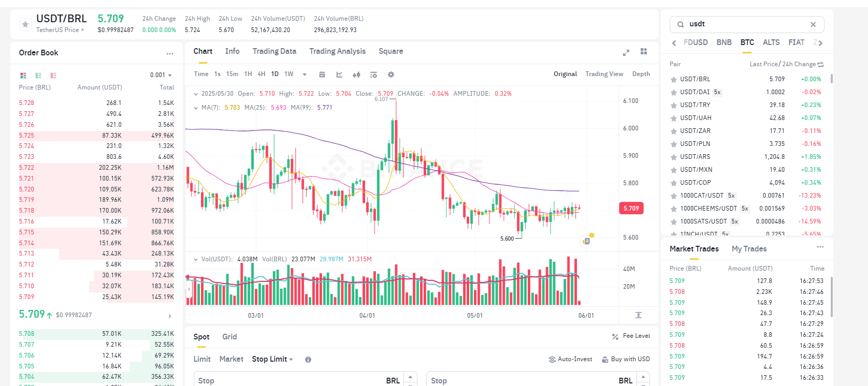Click Market Trades list scrollbar
Viewport: 868px width, 386px height.
(x=832, y=296)
